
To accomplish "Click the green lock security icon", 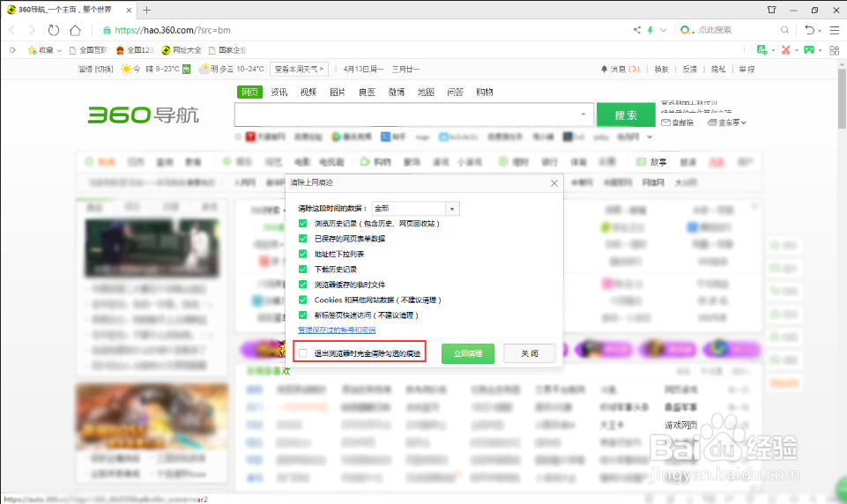I will pos(107,30).
